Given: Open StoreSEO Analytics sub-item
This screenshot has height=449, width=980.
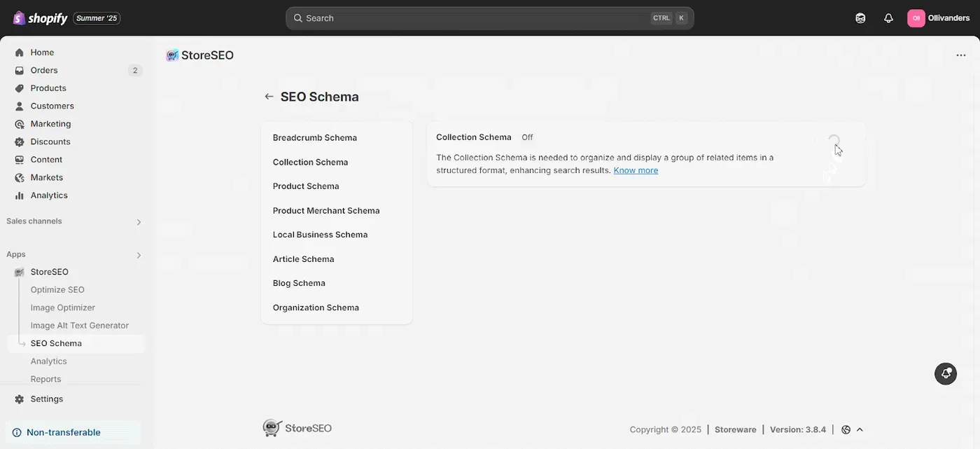Looking at the screenshot, I should tap(48, 361).
